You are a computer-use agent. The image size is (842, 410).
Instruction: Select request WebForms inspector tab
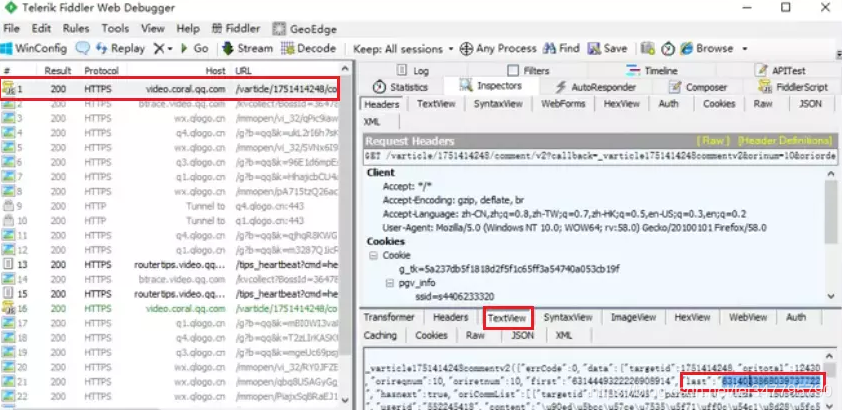563,104
